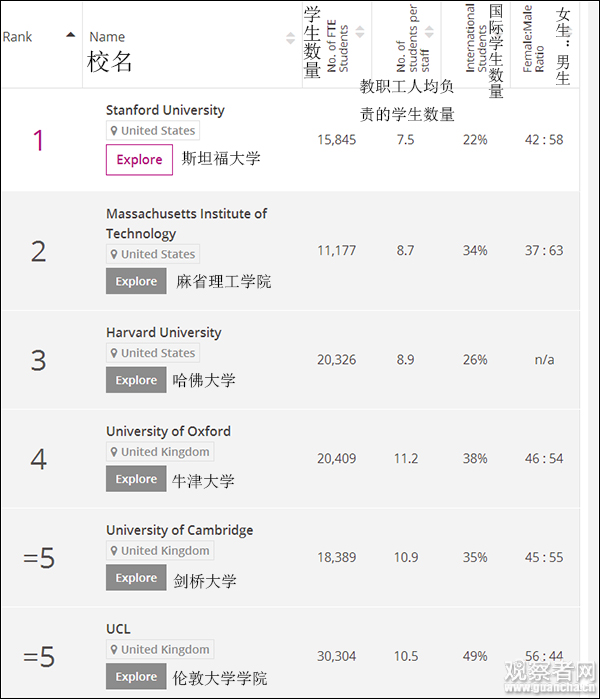The height and width of the screenshot is (699, 600).
Task: Sort by Female:Male Ratio column header
Action: [x=534, y=45]
